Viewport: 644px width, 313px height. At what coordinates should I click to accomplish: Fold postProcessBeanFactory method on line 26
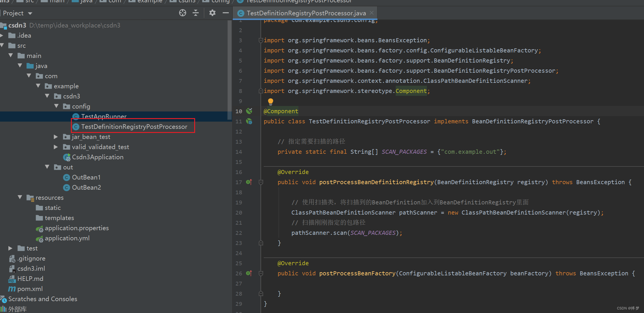point(261,273)
